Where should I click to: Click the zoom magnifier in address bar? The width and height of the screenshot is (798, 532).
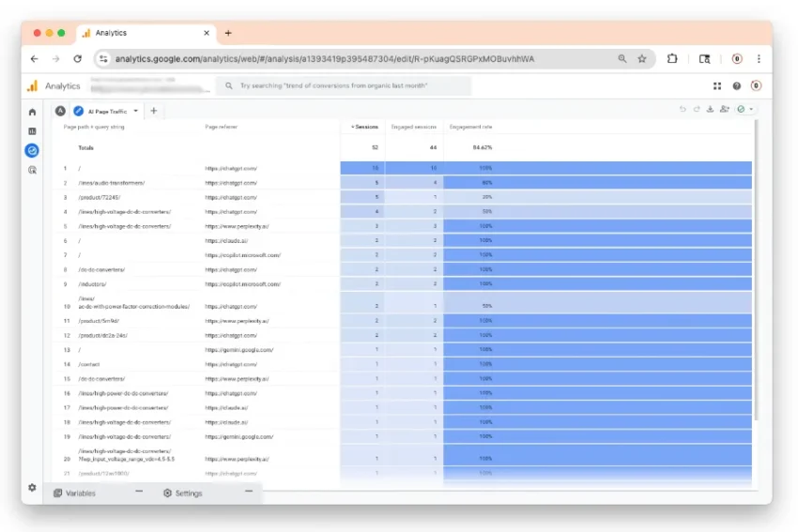[622, 59]
